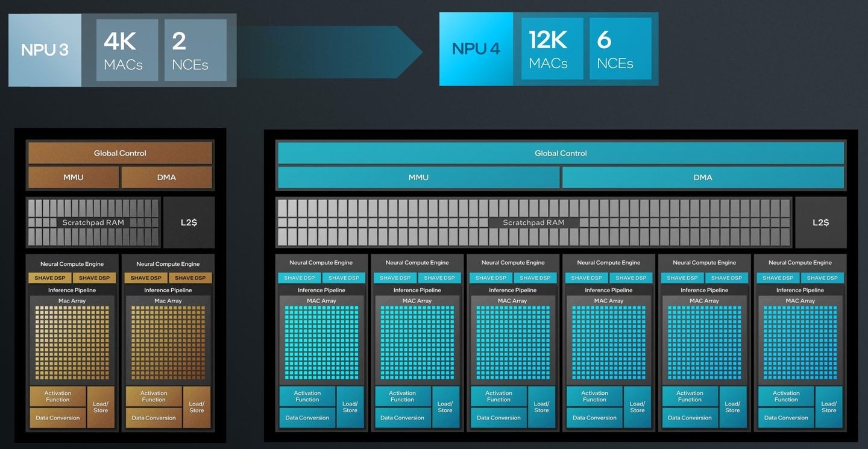Select the NPU 4 block
Screen dimensions: 868x449
tap(476, 49)
